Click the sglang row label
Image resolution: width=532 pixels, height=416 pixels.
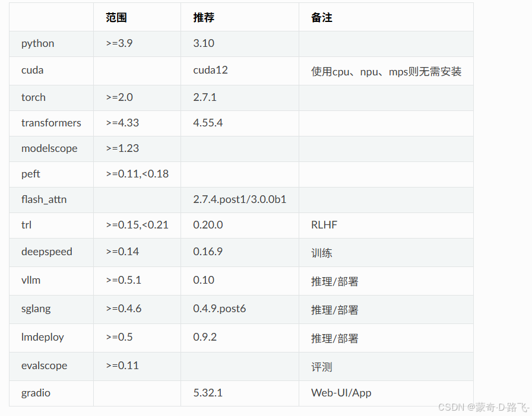click(x=34, y=309)
